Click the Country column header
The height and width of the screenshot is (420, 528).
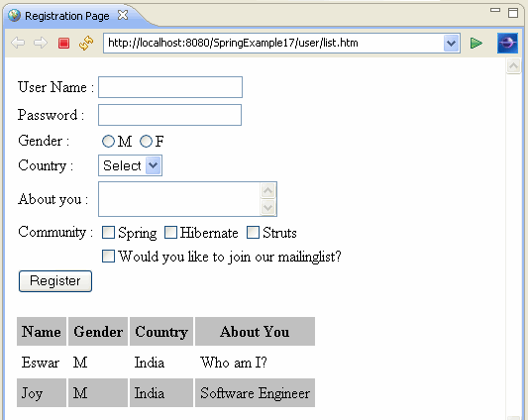161,332
